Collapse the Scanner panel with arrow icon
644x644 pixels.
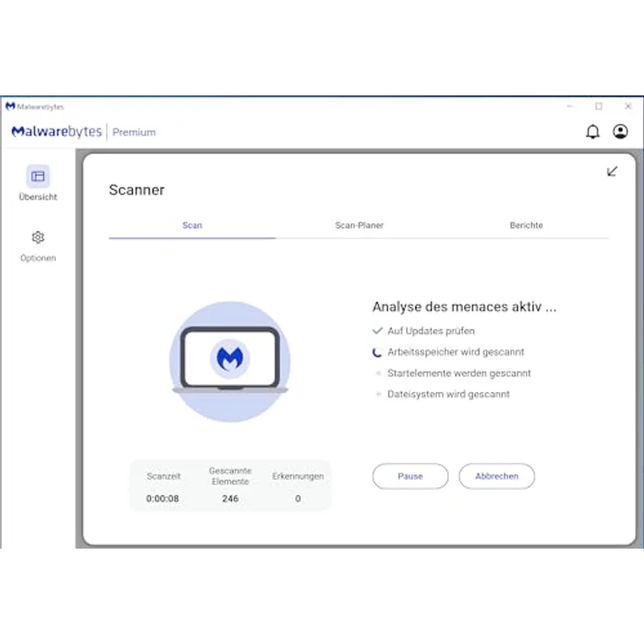pyautogui.click(x=612, y=171)
